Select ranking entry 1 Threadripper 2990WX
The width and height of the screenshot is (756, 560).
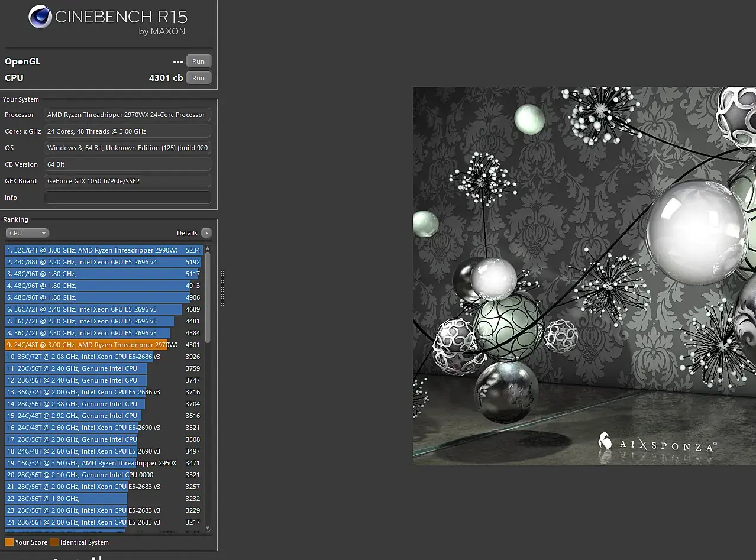(104, 250)
